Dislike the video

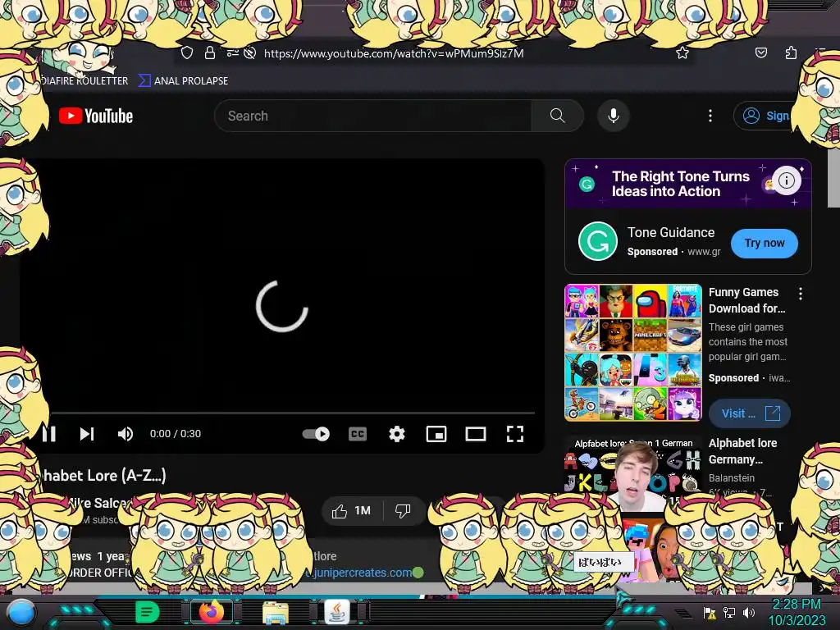[x=403, y=511]
